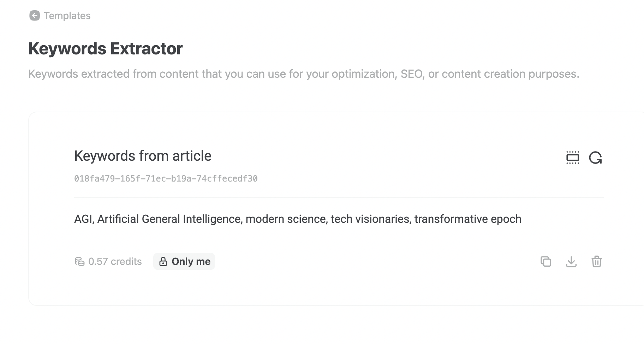Regenerate the keywords with the refresh icon
Screen dimensions: 644x344
[595, 158]
